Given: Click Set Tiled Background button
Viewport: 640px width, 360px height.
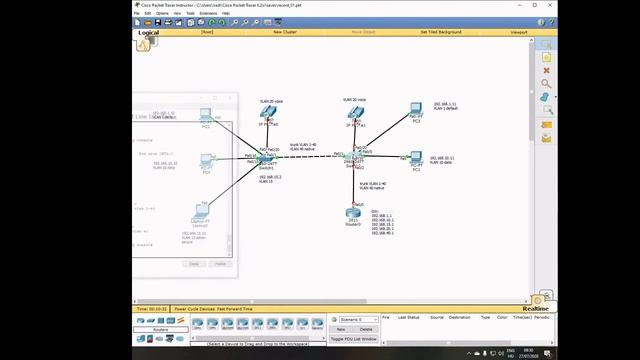Looking at the screenshot, I should [x=441, y=32].
